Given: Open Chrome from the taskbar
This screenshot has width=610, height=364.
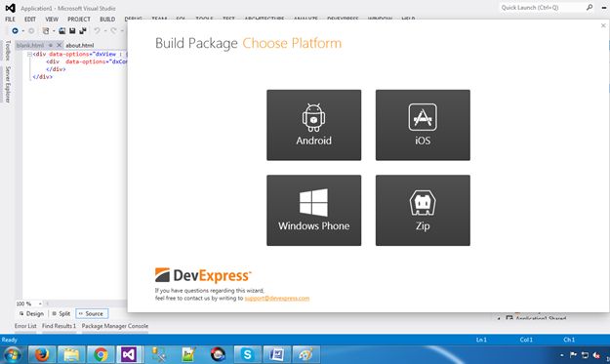Looking at the screenshot, I should (x=101, y=354).
